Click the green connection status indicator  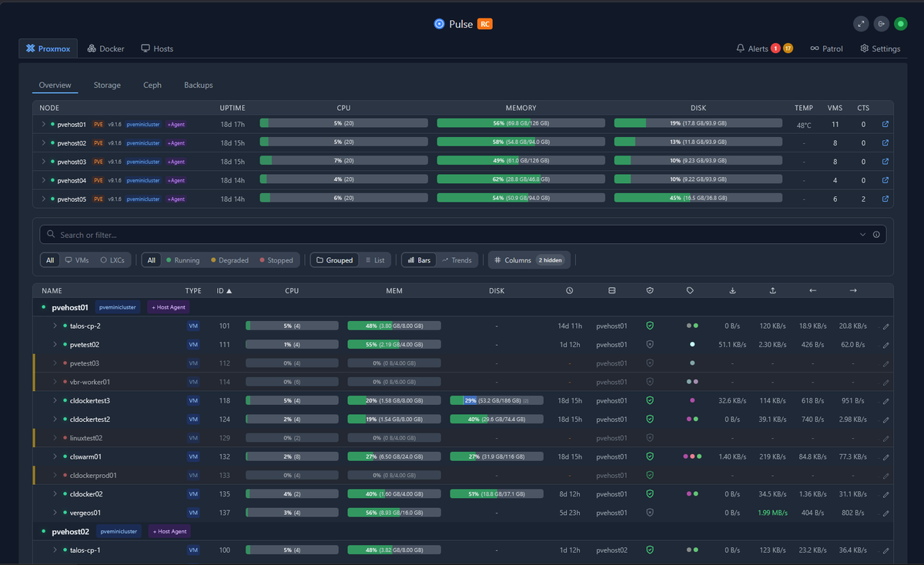(x=901, y=24)
